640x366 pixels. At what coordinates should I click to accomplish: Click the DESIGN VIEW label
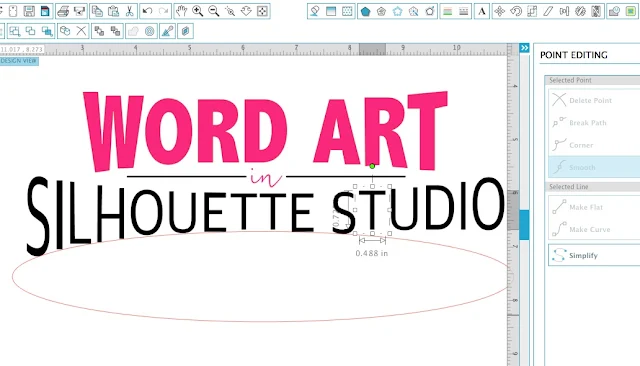pos(19,61)
